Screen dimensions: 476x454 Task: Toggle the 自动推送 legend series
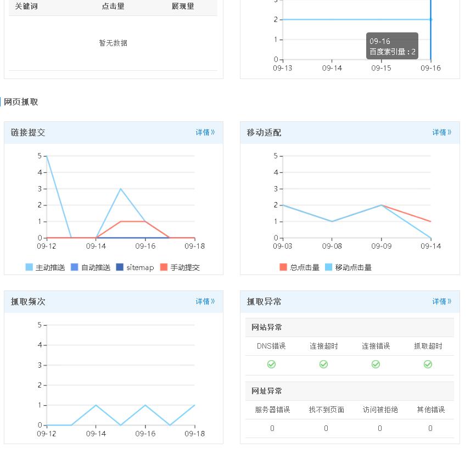click(x=91, y=267)
